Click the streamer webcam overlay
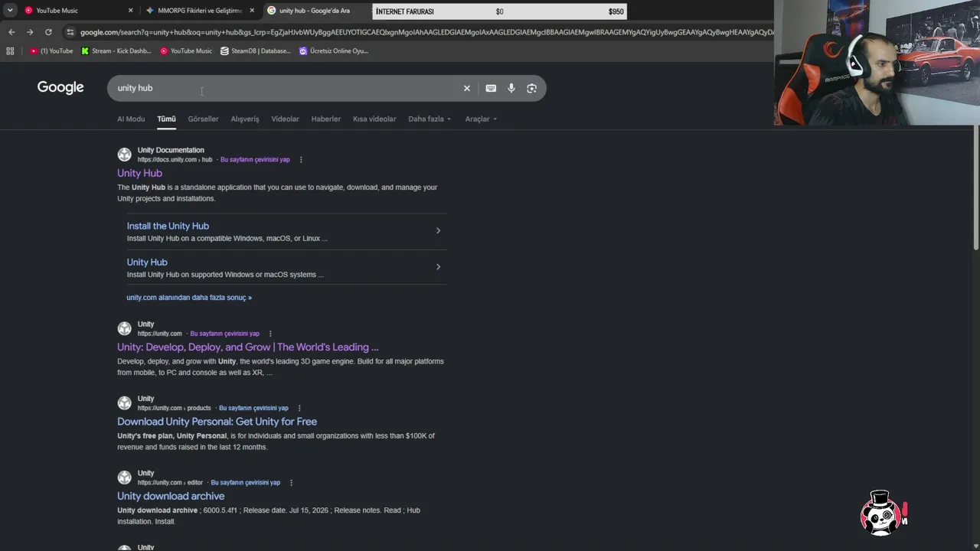 click(877, 62)
